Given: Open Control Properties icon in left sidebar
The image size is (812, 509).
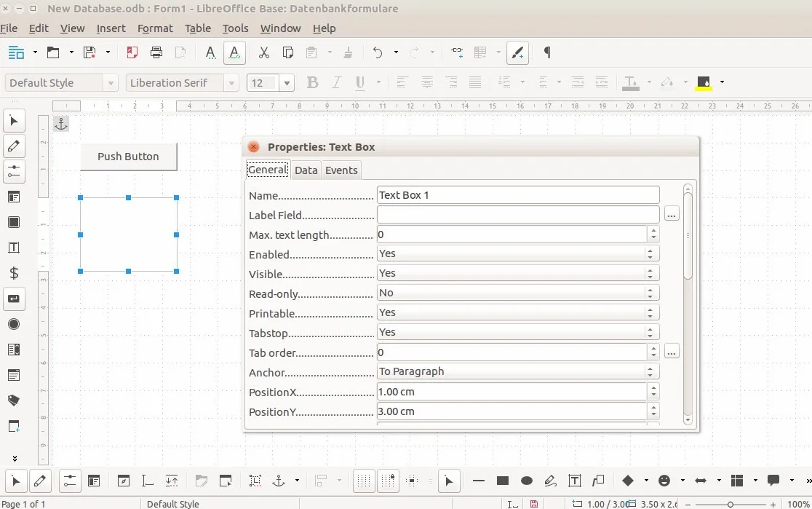Looking at the screenshot, I should (x=14, y=172).
